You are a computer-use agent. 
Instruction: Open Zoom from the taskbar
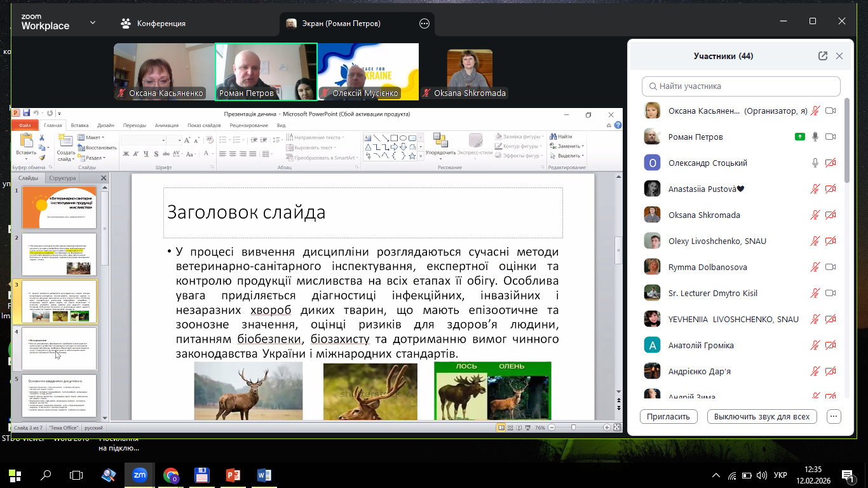point(139,475)
